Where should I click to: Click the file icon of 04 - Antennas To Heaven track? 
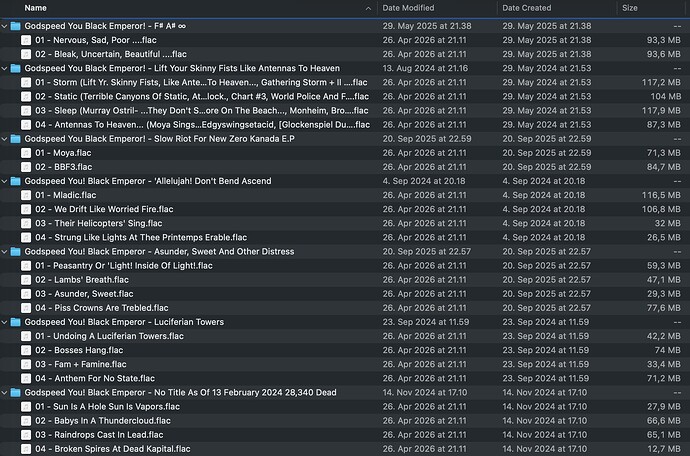(x=26, y=125)
